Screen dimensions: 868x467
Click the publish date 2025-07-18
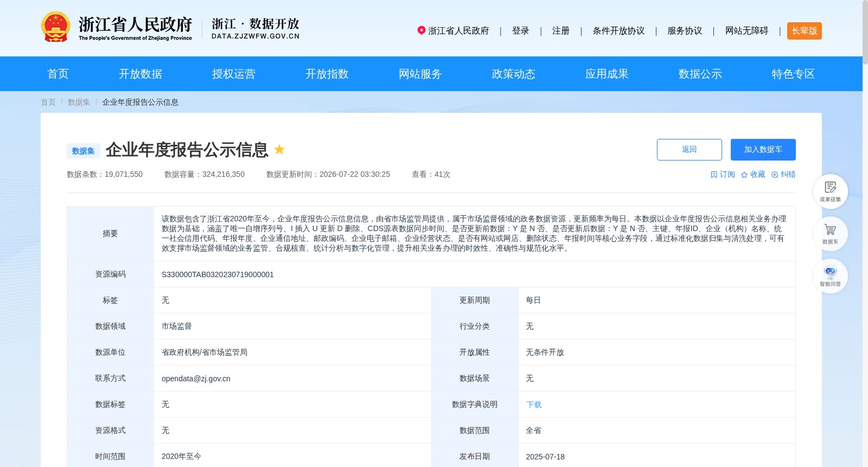(545, 457)
